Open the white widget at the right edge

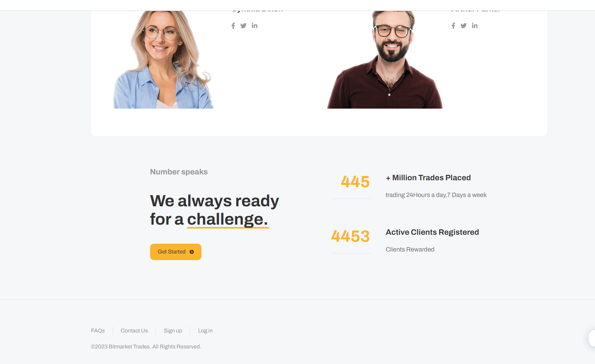pyautogui.click(x=591, y=338)
